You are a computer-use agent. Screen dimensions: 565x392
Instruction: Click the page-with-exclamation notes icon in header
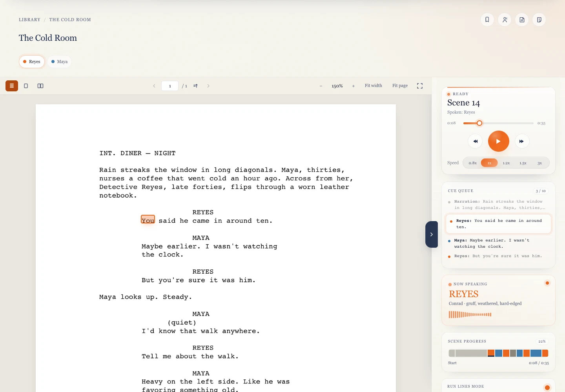pos(539,20)
